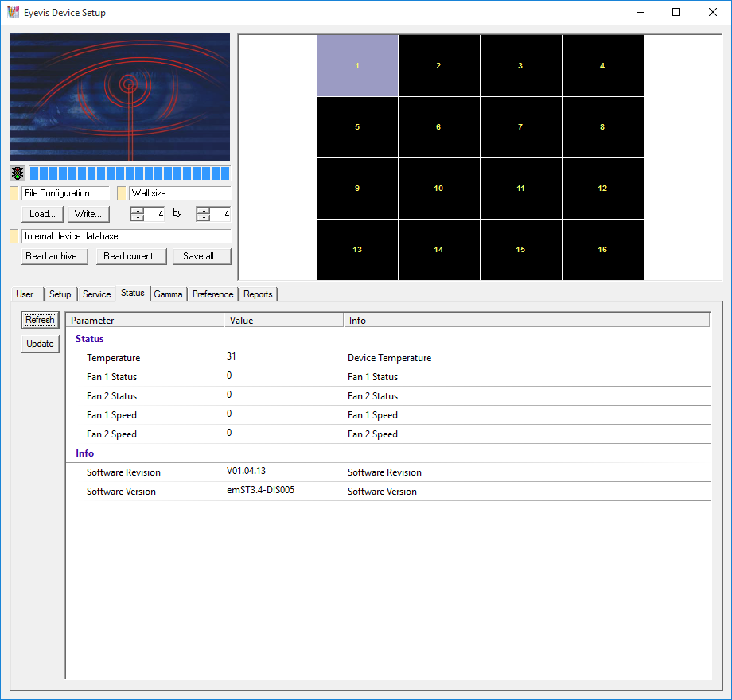Click the Update button
This screenshot has height=700, width=732.
40,344
